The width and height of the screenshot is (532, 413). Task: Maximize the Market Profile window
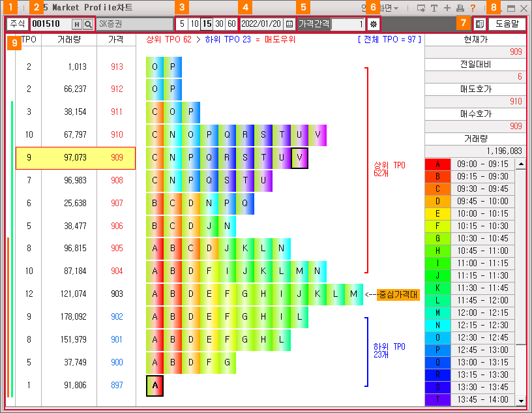click(x=511, y=8)
